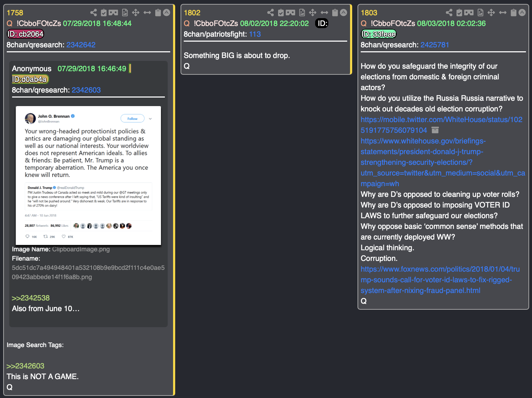Open the John O. Brennan tweet image
The height and width of the screenshot is (398, 532).
[88, 176]
